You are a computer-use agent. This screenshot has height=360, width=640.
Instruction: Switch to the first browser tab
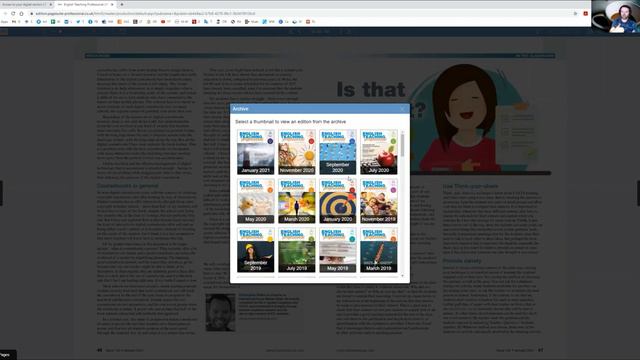pos(24,4)
